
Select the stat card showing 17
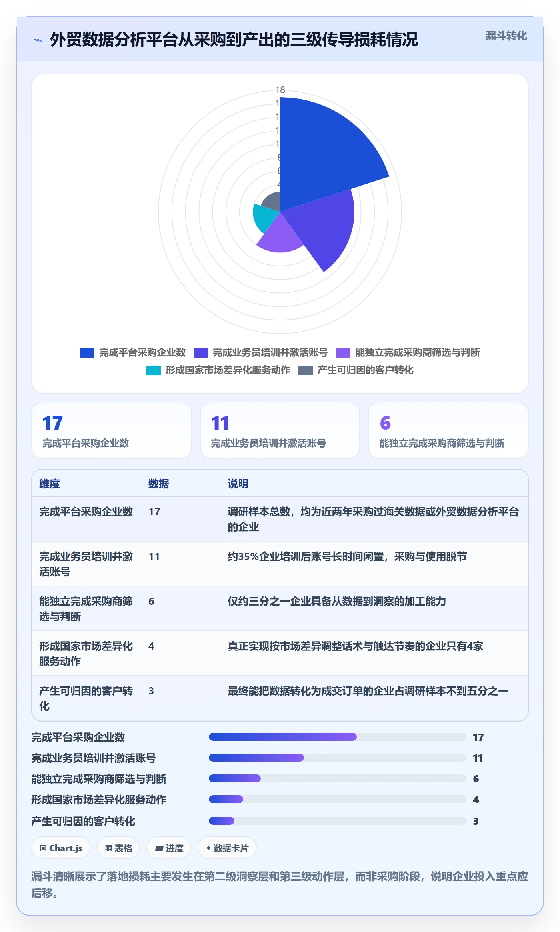pyautogui.click(x=112, y=430)
